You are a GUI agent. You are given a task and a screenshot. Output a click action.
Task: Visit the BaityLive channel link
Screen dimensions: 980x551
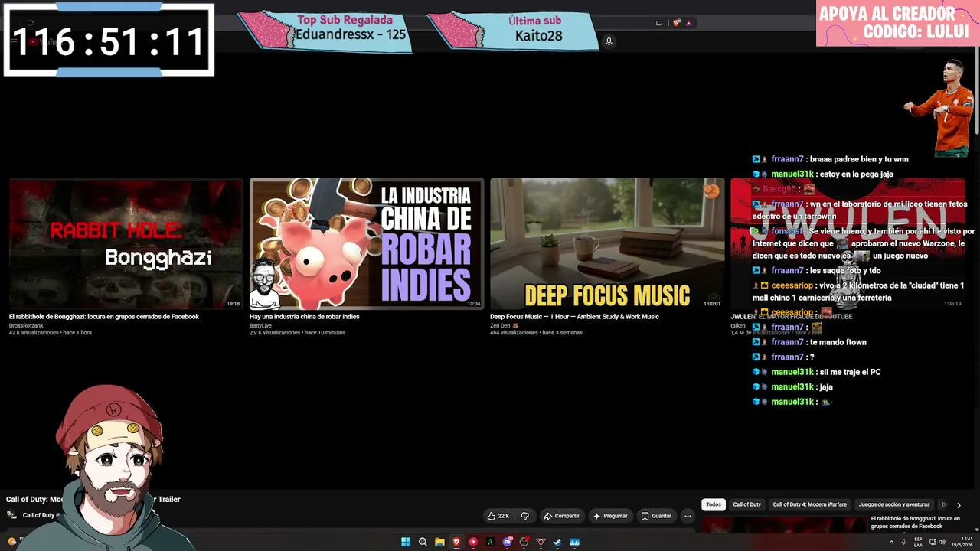click(x=260, y=325)
